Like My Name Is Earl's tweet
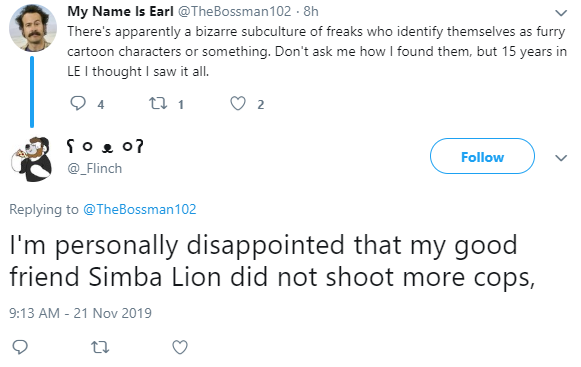Viewport: 581px width, 367px height. pyautogui.click(x=238, y=104)
